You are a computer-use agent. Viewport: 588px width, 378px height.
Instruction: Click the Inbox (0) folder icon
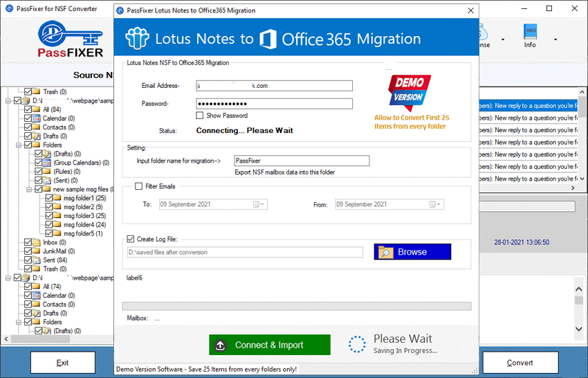coord(37,242)
